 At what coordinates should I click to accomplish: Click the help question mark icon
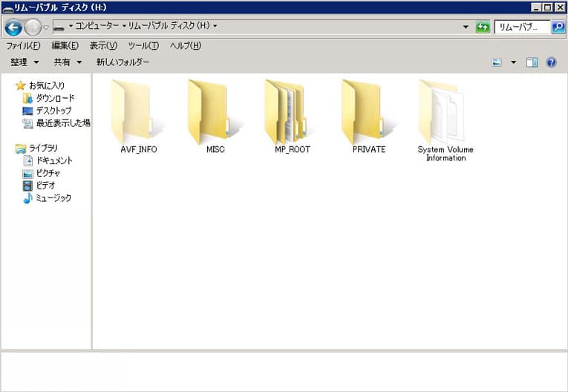551,62
